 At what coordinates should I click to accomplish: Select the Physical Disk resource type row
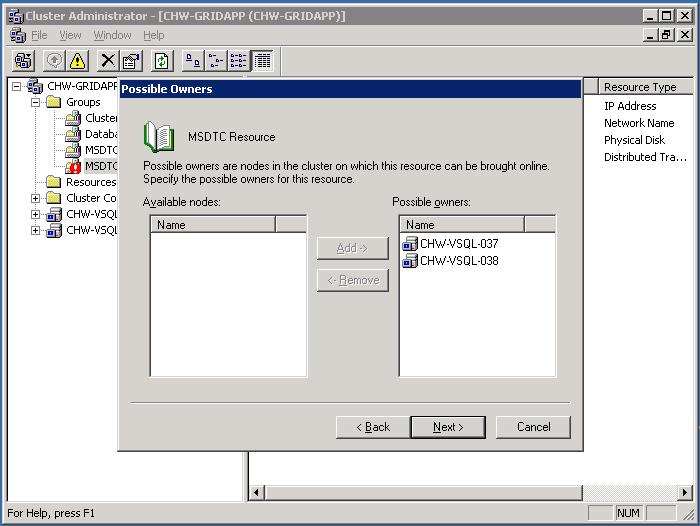coord(634,140)
